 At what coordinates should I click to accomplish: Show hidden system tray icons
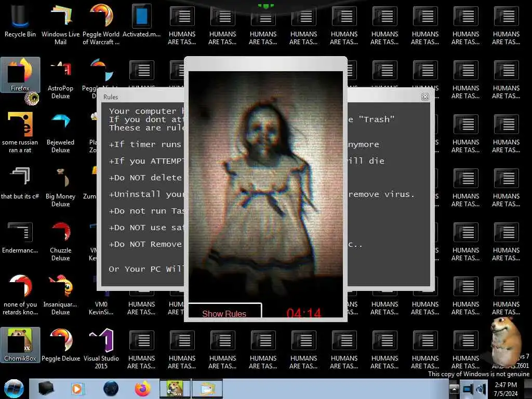[454, 389]
